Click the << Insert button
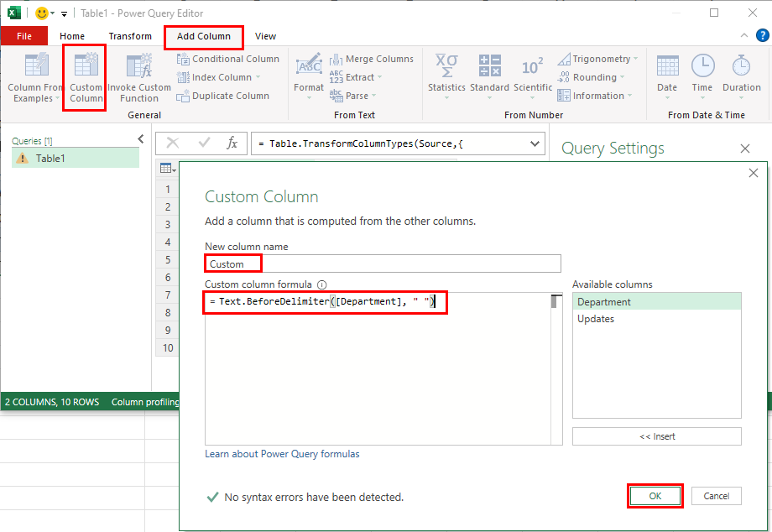The image size is (772, 532). pos(657,436)
